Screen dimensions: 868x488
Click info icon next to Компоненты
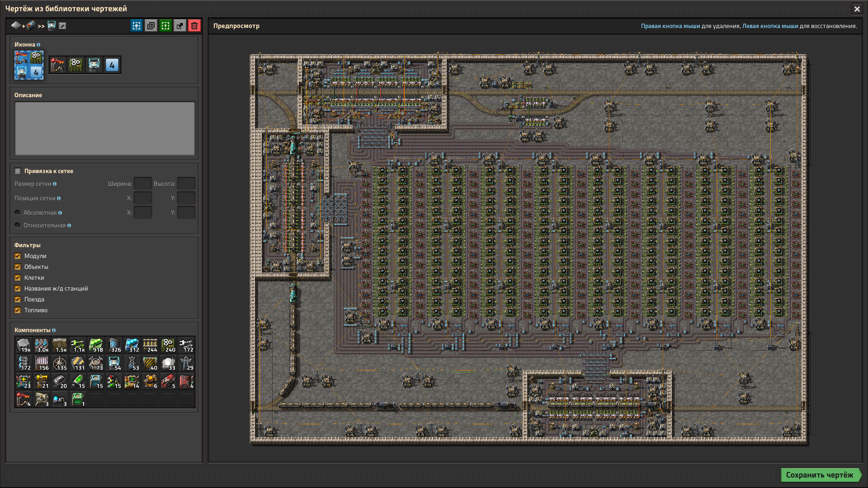pos(54,330)
